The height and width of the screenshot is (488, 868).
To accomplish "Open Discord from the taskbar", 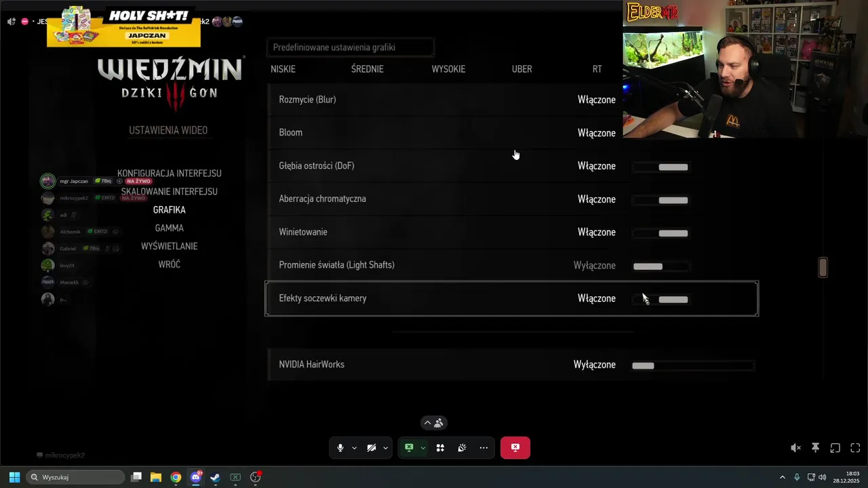I will 196,477.
